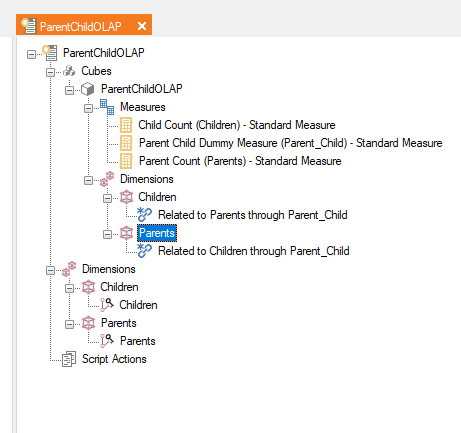Click the Child Count measure calculator icon
This screenshot has width=461, height=433.
(126, 125)
